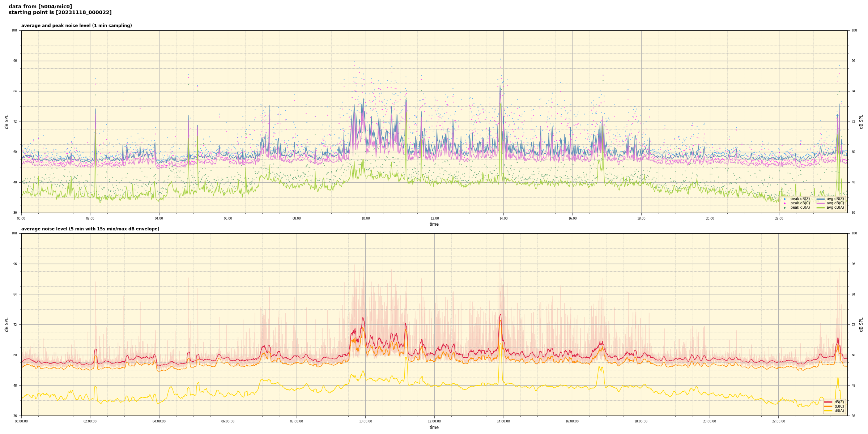Click the red dB(Z) swatch in bottom legend
Image resolution: width=868 pixels, height=434 pixels.
[828, 402]
